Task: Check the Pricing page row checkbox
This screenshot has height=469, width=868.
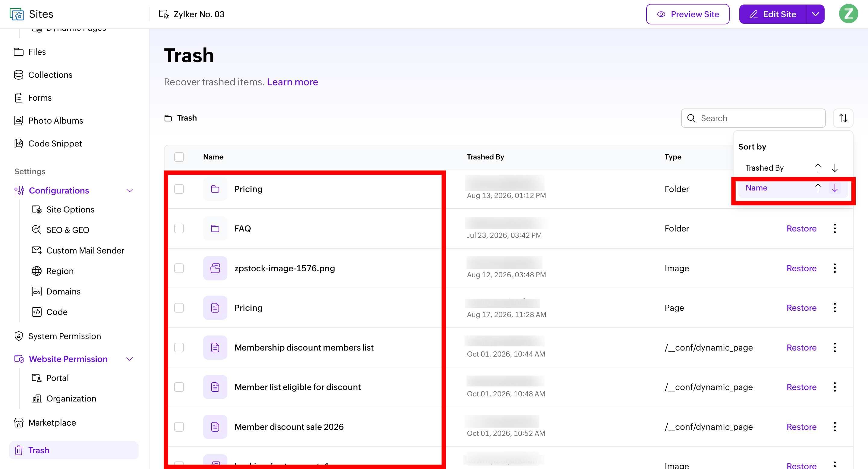Action: (x=179, y=308)
